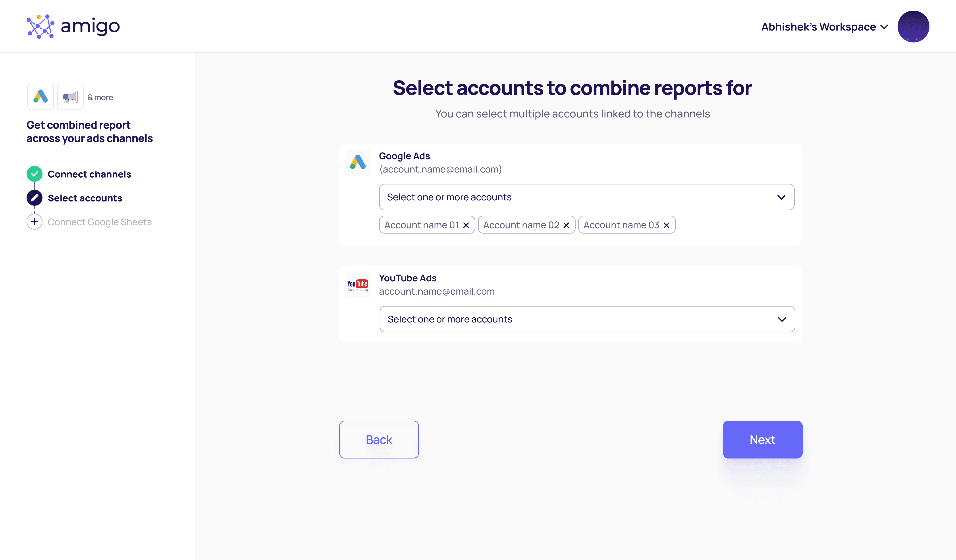Open the Google Ads accounts dropdown
Screen dimensions: 956x560
pos(586,197)
